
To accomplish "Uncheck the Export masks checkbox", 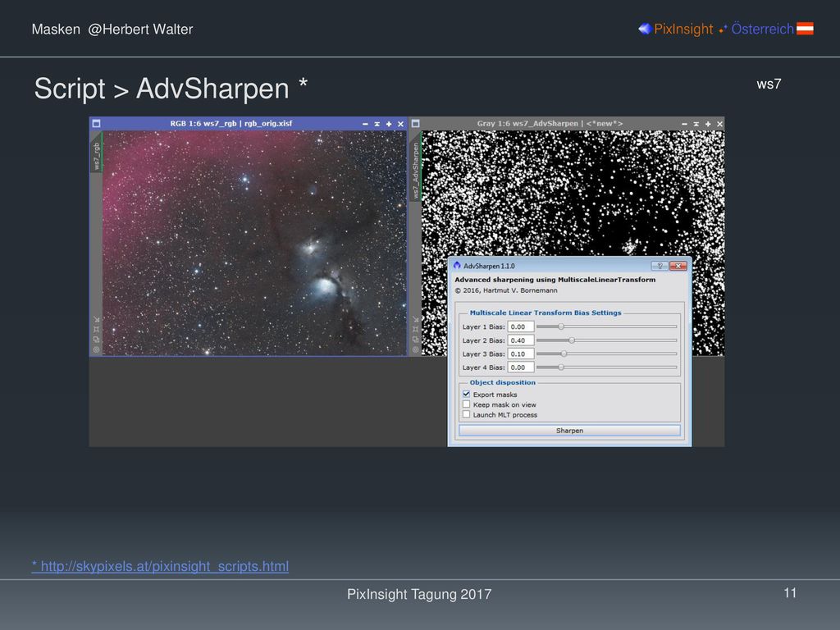I will point(466,395).
